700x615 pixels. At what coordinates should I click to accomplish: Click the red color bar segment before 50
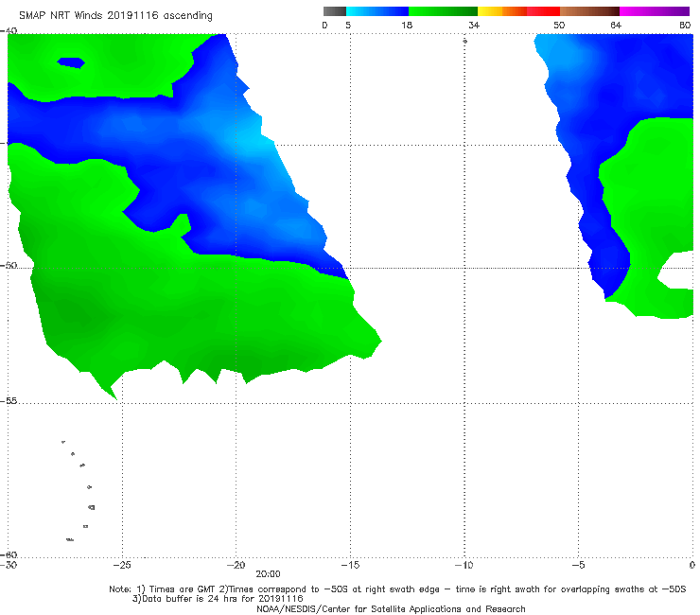[x=543, y=11]
